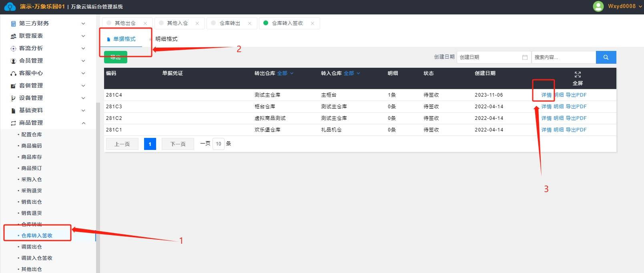Expand the 客服中心 menu
Viewport: 644px width, 273px height.
83,73
